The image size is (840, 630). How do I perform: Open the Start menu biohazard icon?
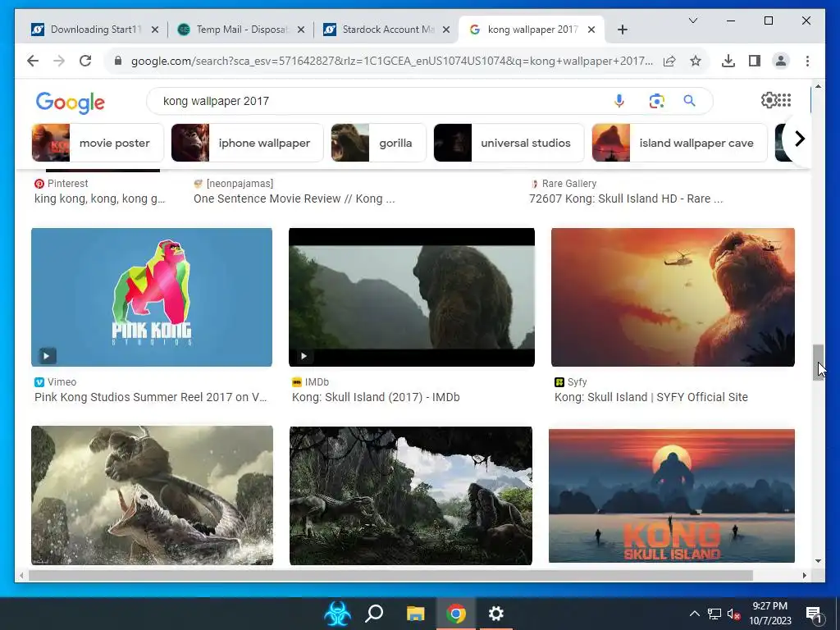(337, 614)
